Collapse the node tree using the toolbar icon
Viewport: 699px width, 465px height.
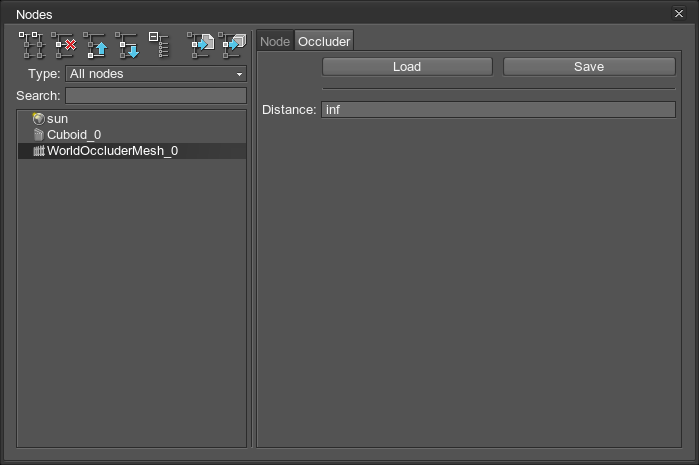pyautogui.click(x=159, y=44)
